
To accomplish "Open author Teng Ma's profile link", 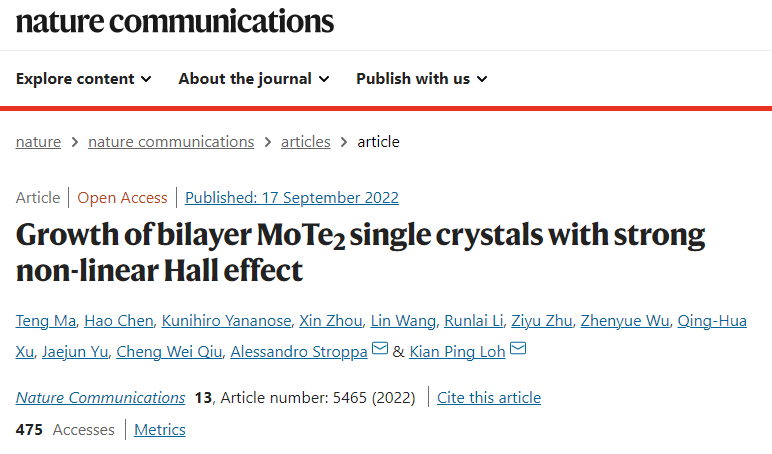I will pyautogui.click(x=46, y=321).
